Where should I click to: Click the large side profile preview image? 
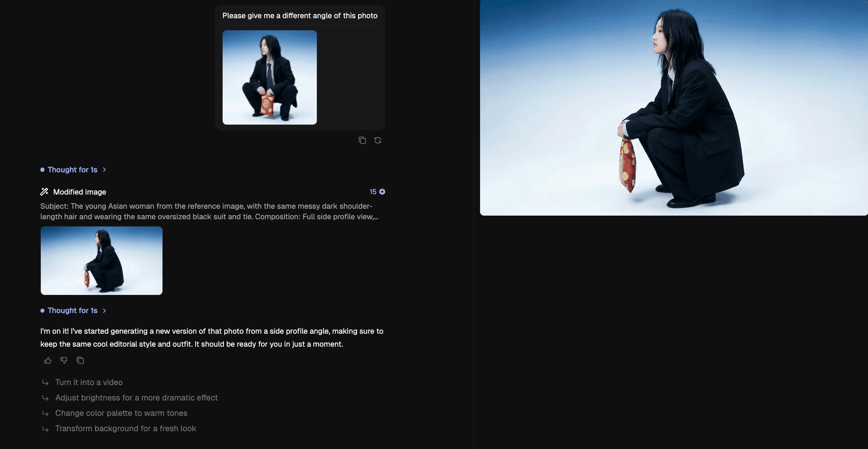[674, 108]
